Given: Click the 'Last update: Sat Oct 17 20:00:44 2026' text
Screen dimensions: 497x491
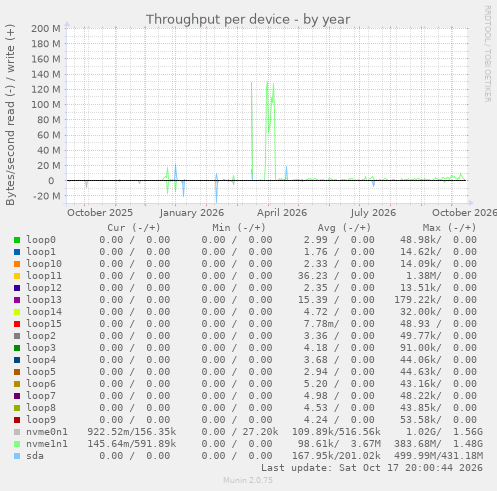Looking at the screenshot, I should point(372,468).
